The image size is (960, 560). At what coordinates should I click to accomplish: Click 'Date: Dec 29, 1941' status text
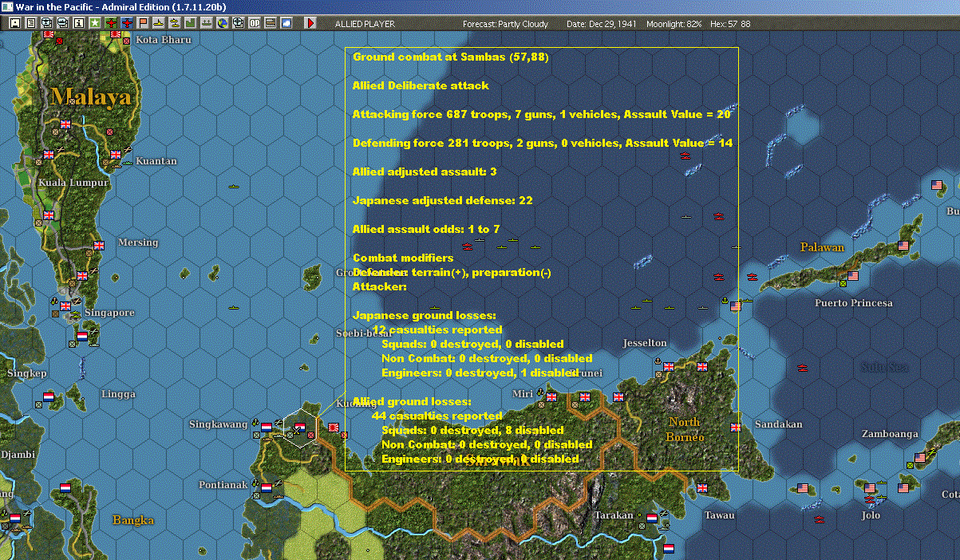tap(600, 24)
